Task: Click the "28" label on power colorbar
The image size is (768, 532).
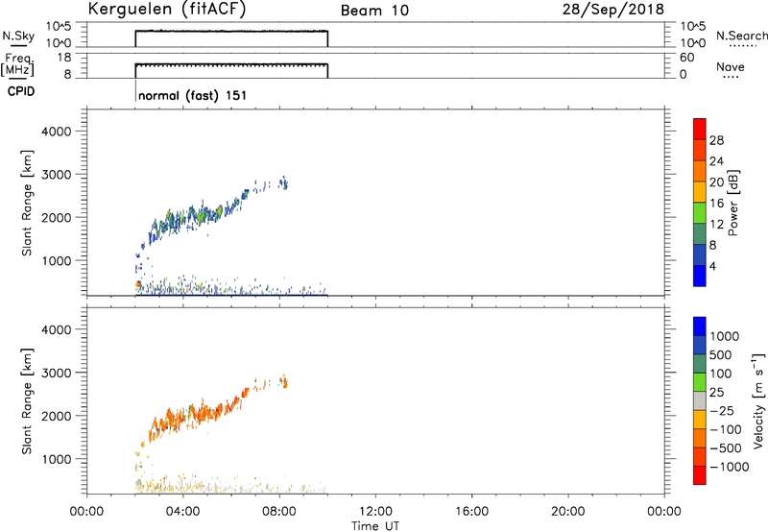Action: (x=716, y=140)
